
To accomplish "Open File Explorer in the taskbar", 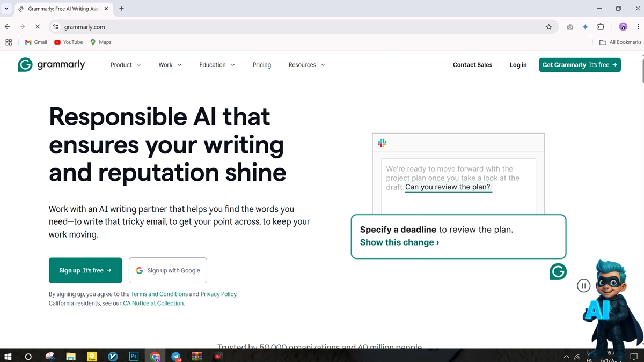I will click(71, 357).
